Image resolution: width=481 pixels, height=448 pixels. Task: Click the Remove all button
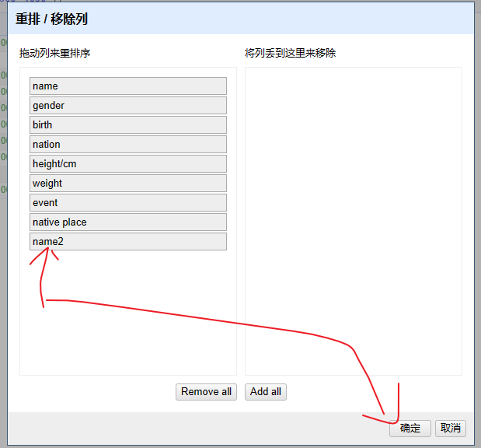click(x=206, y=392)
